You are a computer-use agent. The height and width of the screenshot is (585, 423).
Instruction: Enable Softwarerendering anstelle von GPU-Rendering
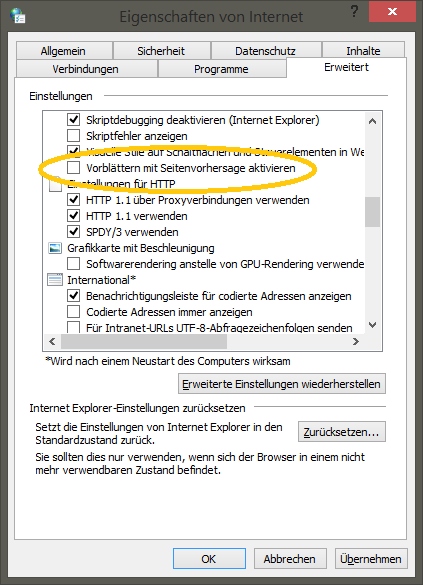click(x=73, y=264)
